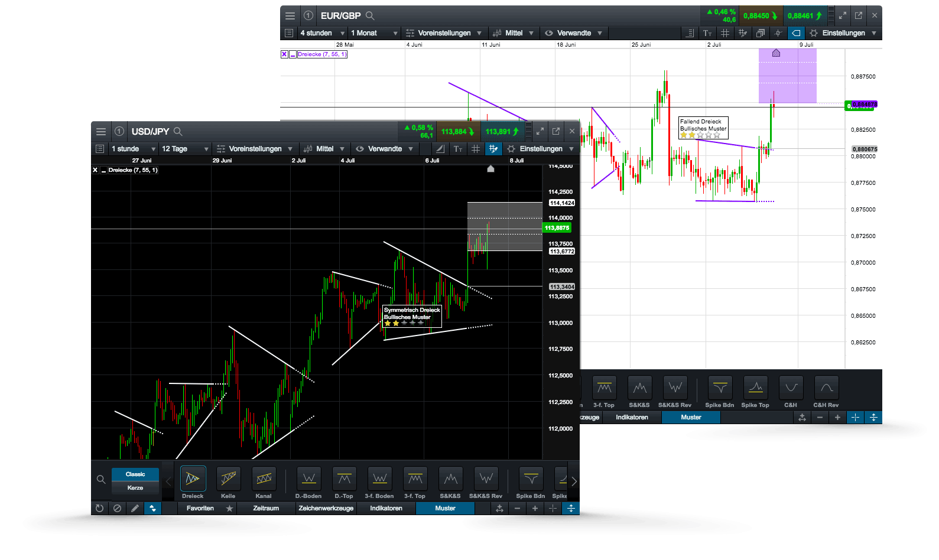Viewport: 939px width, 560px height.
Task: Click USD/JPY buy price 113,891
Action: coord(502,132)
